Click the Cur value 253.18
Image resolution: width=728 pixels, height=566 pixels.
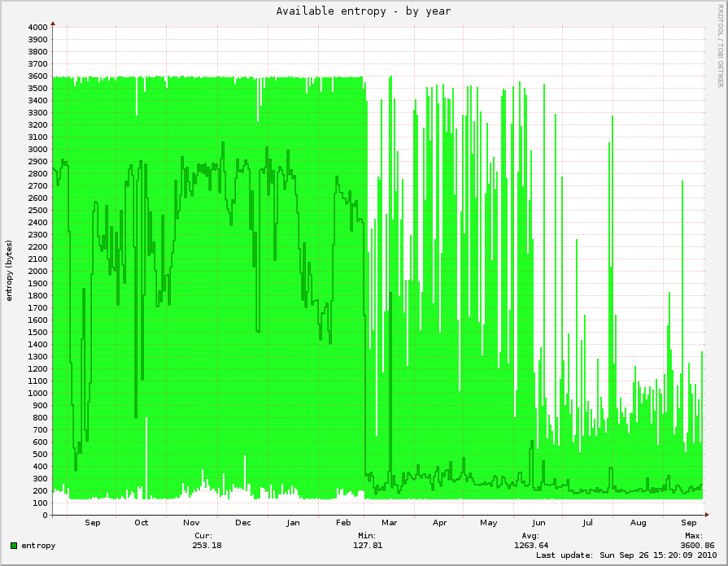click(x=205, y=546)
